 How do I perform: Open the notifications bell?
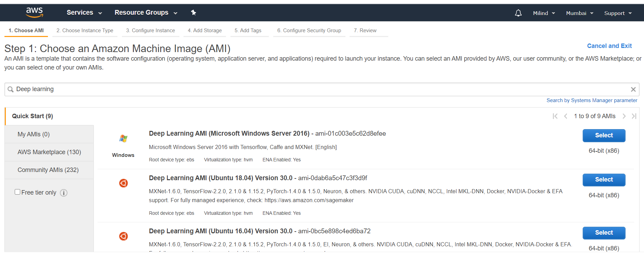[518, 13]
